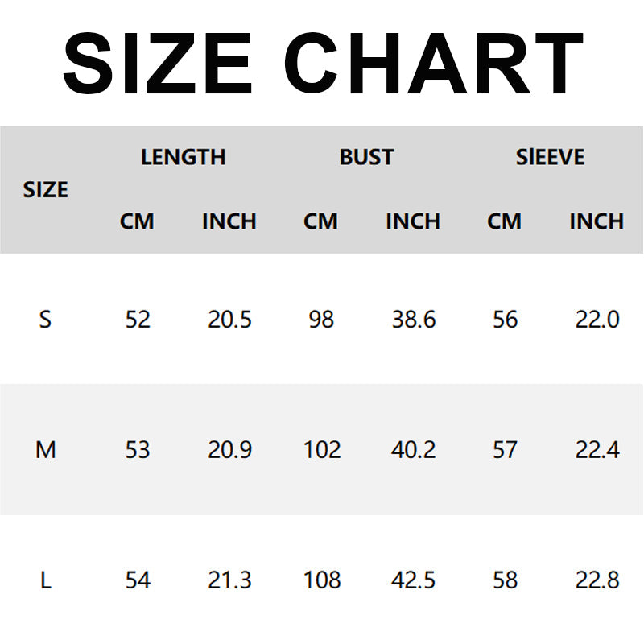Click sleeve inch value 22.8
644x644 pixels.
[x=597, y=580]
